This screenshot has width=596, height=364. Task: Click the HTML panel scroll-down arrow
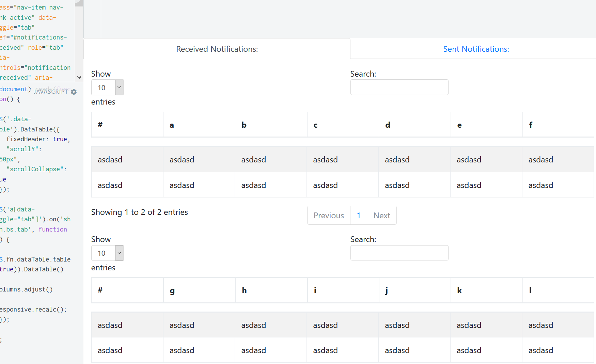pos(79,77)
